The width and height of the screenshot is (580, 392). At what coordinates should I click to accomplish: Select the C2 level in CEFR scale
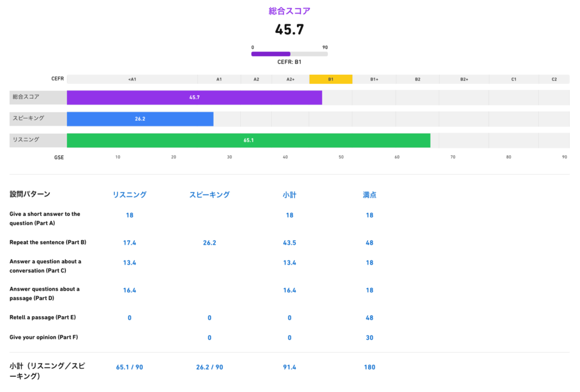(554, 79)
